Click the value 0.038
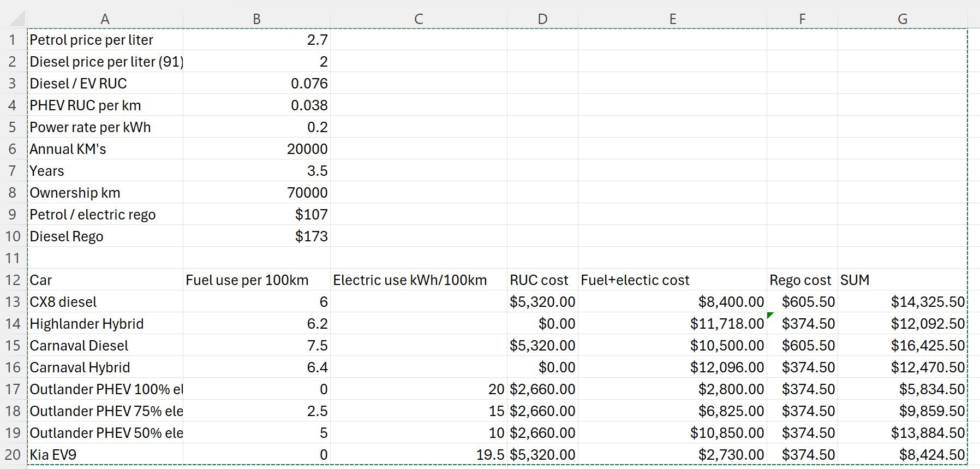This screenshot has width=980, height=469. [x=256, y=105]
